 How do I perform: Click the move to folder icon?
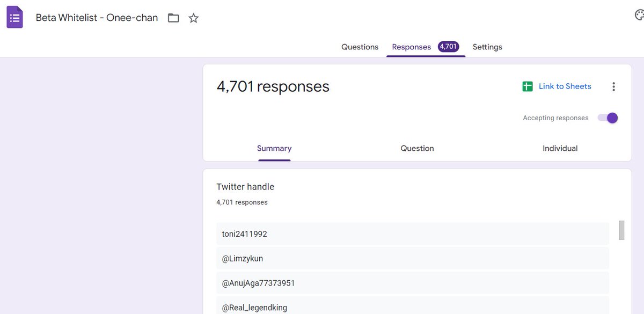click(173, 18)
